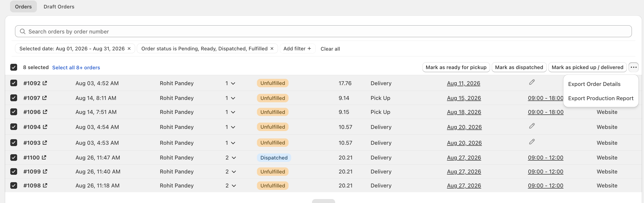Uncheck order #1096 checkbox

point(14,112)
